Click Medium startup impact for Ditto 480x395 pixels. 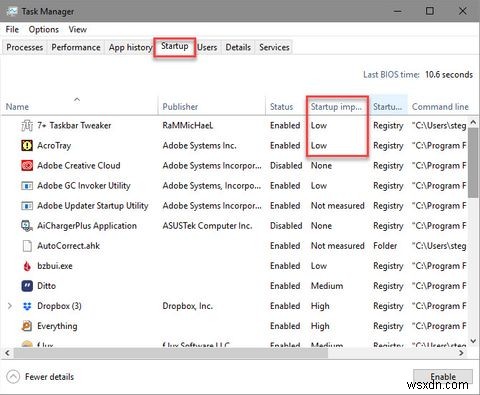(x=327, y=286)
